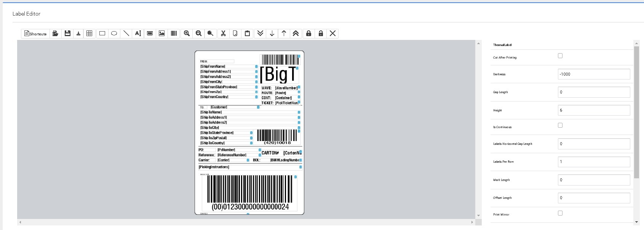The image size is (644, 230).
Task: Delete the selected item with the X icon
Action: [x=332, y=33]
